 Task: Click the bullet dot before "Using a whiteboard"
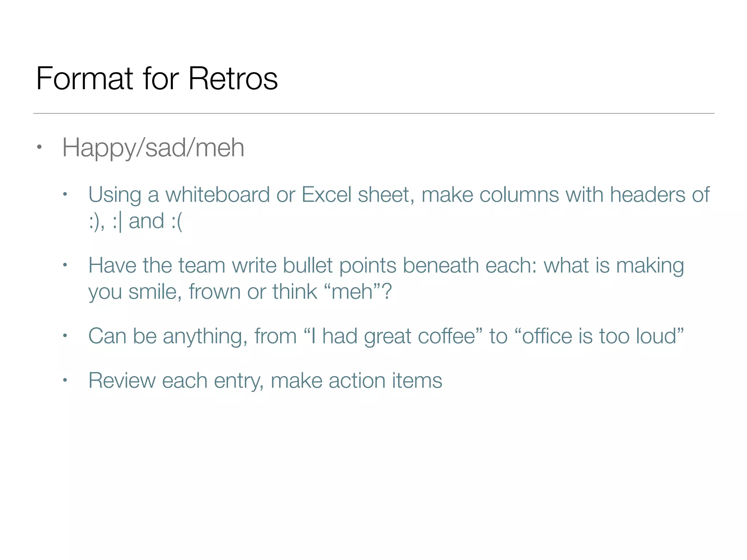tap(65, 194)
